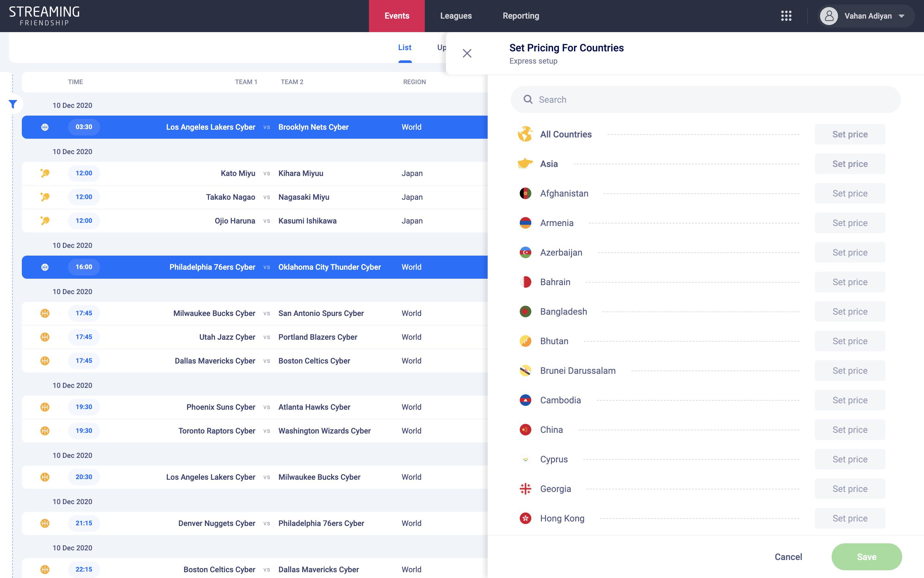Screen dimensions: 924x578
Task: Set price for Bhutan
Action: [850, 341]
